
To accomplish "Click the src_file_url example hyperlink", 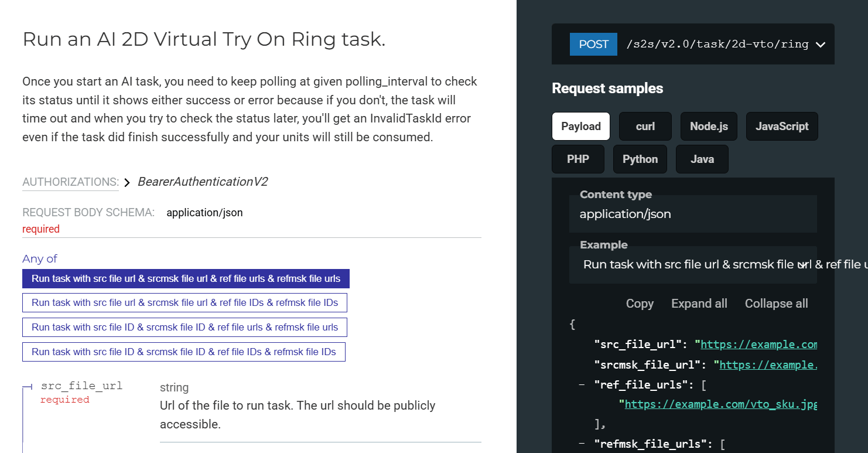I will 758,344.
